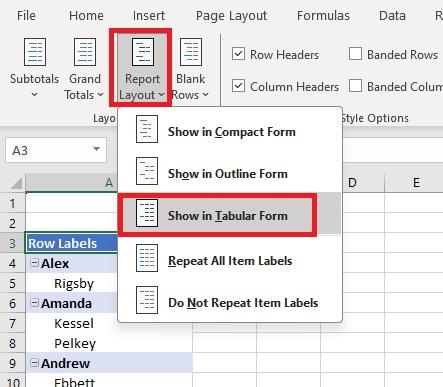
Task: Open the Blank Rows dropdown
Action: [190, 68]
